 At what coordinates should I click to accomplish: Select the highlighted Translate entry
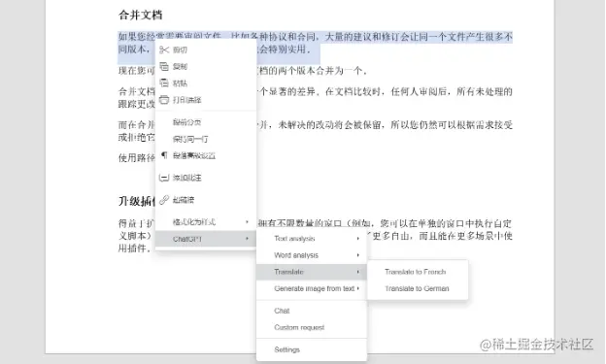click(x=312, y=272)
